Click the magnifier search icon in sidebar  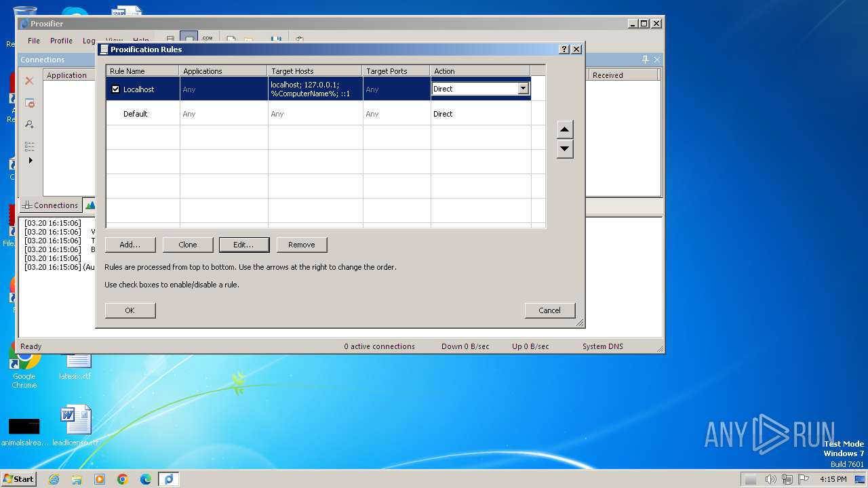tap(29, 125)
